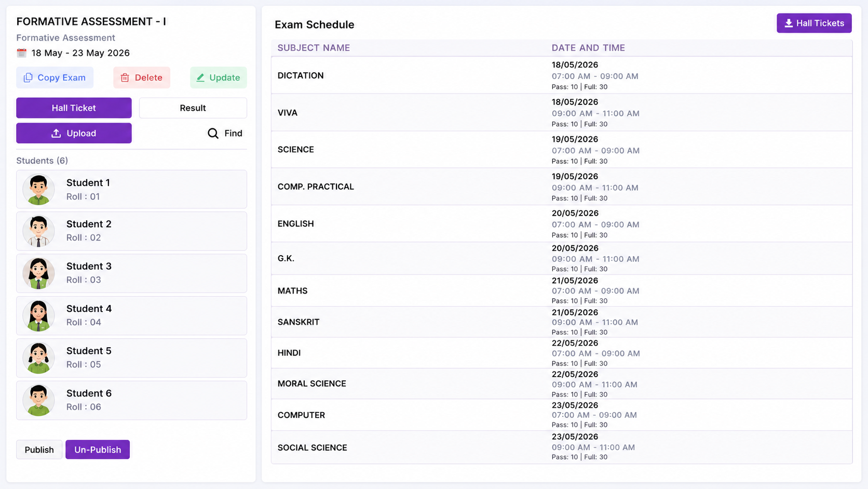This screenshot has width=868, height=489.
Task: Open Student 5 avatar
Action: coord(38,358)
